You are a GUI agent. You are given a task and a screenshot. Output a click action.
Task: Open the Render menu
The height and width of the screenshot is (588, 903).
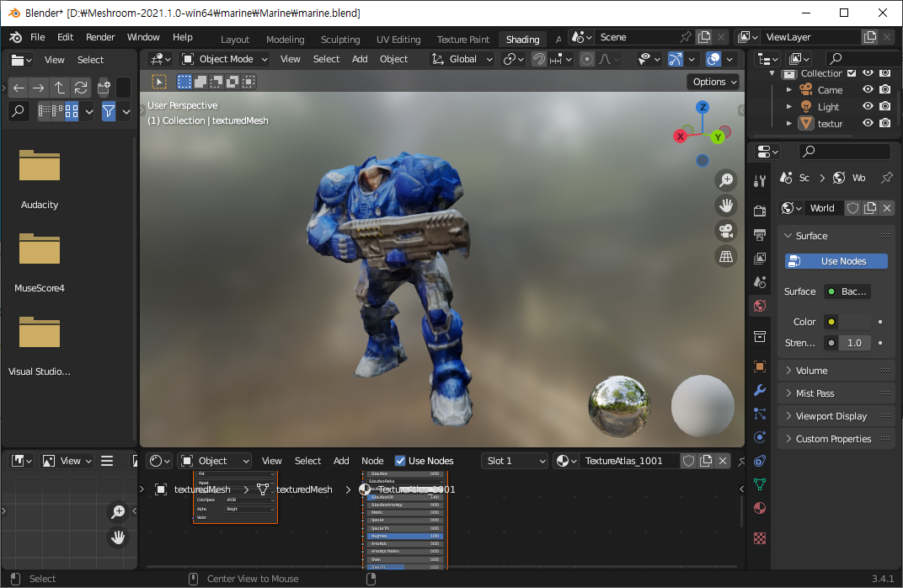click(100, 37)
